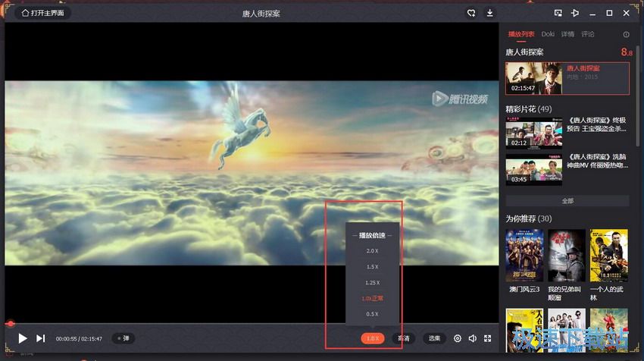
Task: Click the 为你推荐 (30) section heading
Action: tap(528, 218)
